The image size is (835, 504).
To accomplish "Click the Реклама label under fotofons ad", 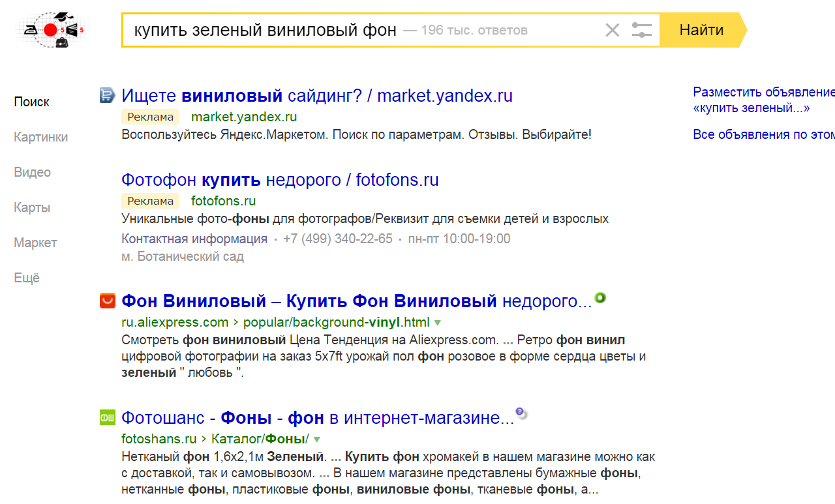I will (151, 201).
